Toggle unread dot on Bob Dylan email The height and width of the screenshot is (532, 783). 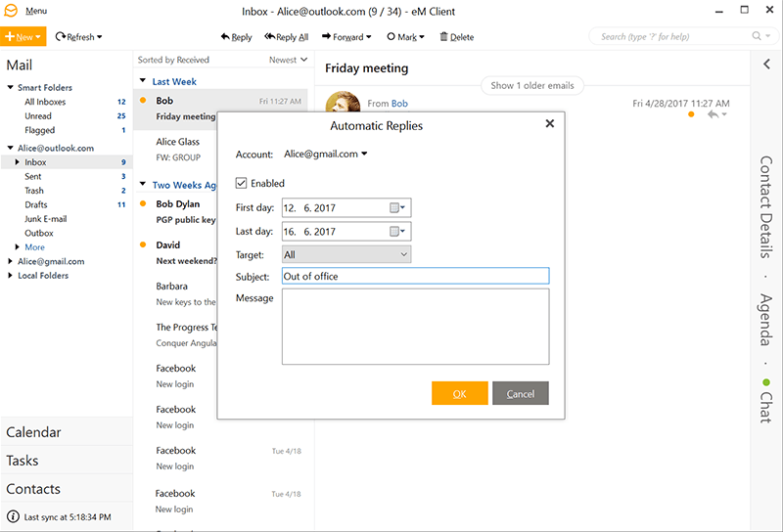(x=143, y=203)
